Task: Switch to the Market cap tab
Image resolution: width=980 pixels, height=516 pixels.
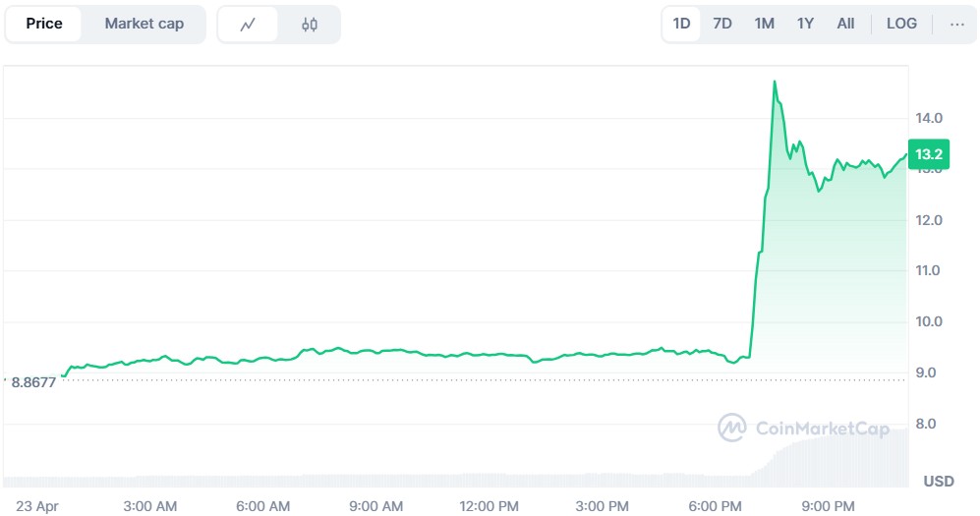Action: [144, 24]
